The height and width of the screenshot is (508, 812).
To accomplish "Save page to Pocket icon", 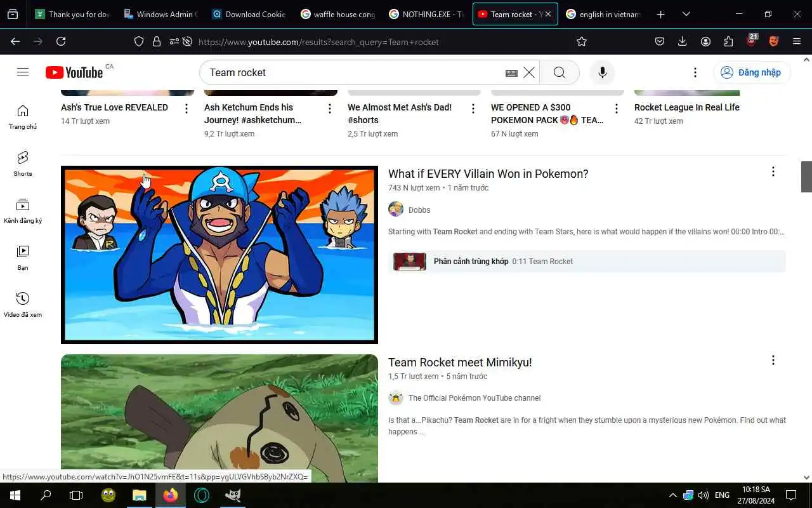I will [660, 41].
